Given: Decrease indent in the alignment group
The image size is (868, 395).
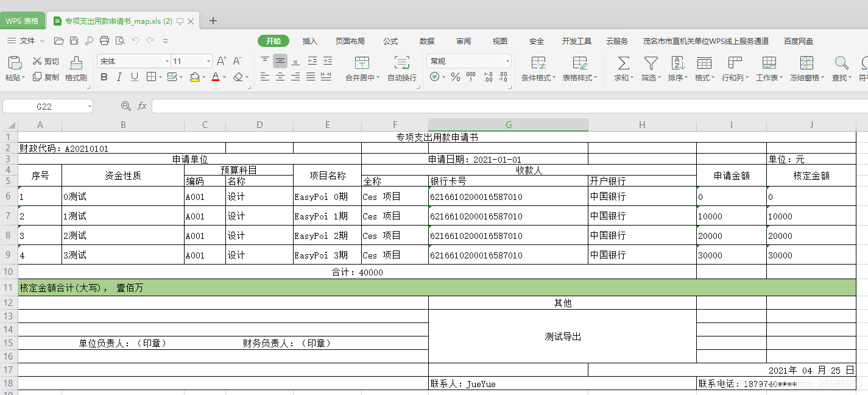Looking at the screenshot, I should point(312,61).
